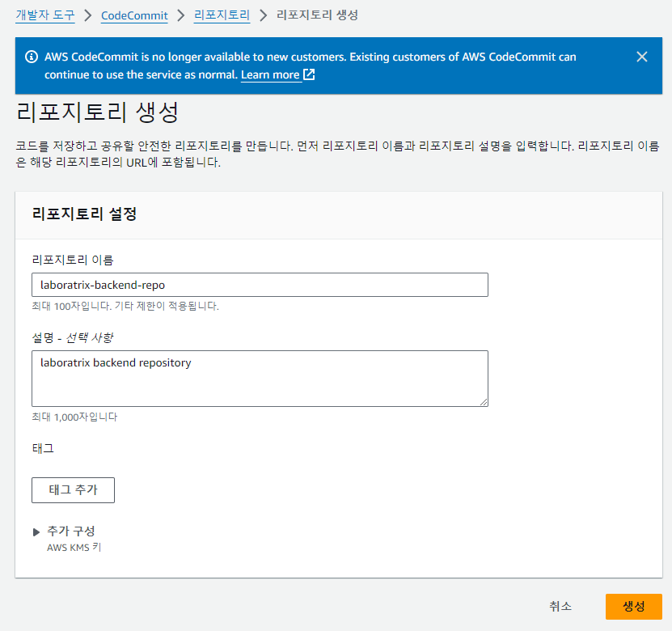Click the Learn more link in banner
This screenshot has height=631, width=672.
click(270, 74)
